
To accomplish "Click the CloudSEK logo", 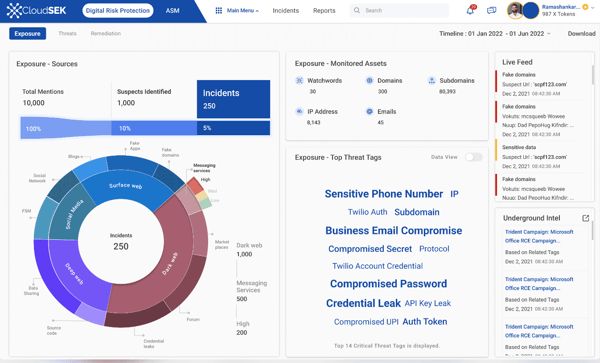I will (x=36, y=10).
